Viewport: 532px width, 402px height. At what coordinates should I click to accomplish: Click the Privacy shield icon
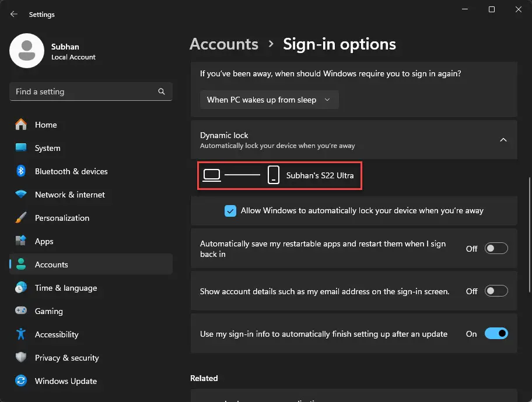[x=21, y=357]
